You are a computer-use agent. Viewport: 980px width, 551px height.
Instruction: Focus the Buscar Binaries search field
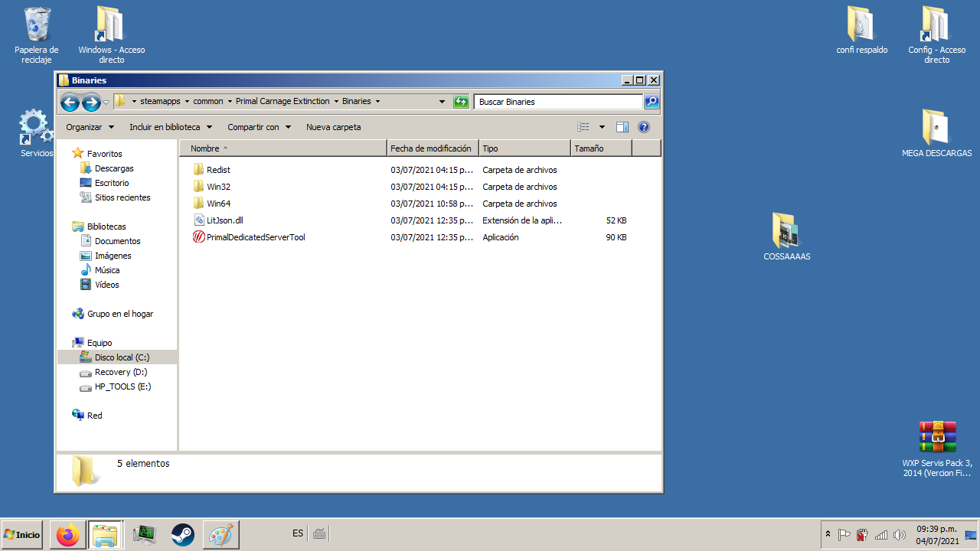coord(558,101)
